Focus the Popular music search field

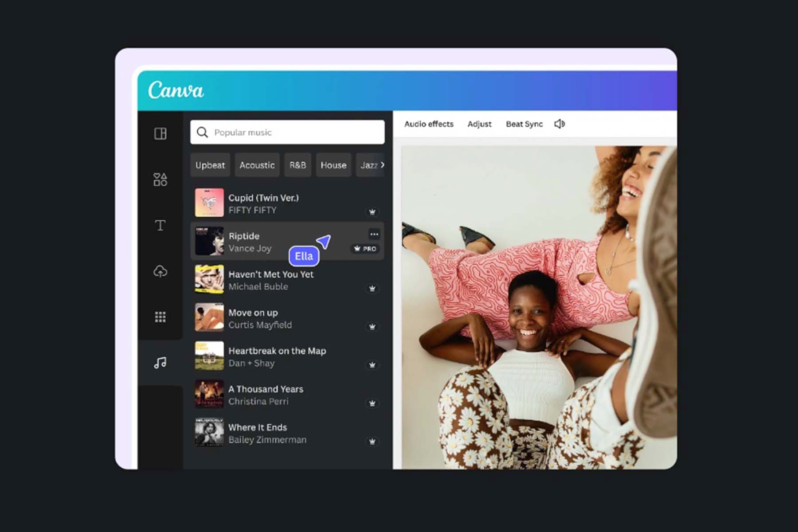click(x=287, y=132)
